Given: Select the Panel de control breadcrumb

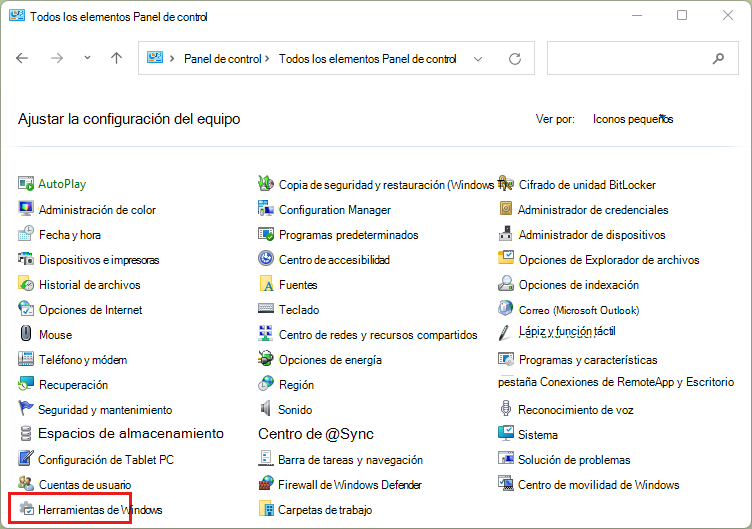Looking at the screenshot, I should (x=223, y=59).
